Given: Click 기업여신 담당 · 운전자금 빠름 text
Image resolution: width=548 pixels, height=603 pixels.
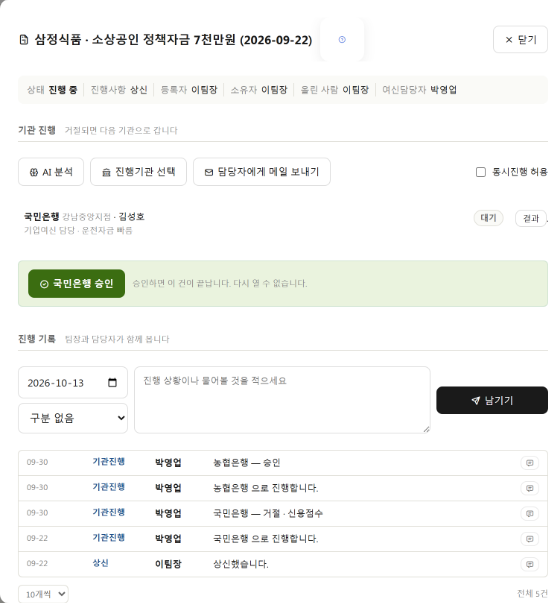Looking at the screenshot, I should (78, 230).
